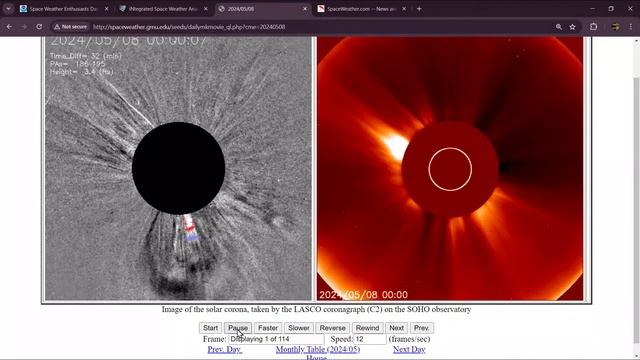640x360 pixels.
Task: Open a new tab with the plus icon
Action: (x=419, y=9)
